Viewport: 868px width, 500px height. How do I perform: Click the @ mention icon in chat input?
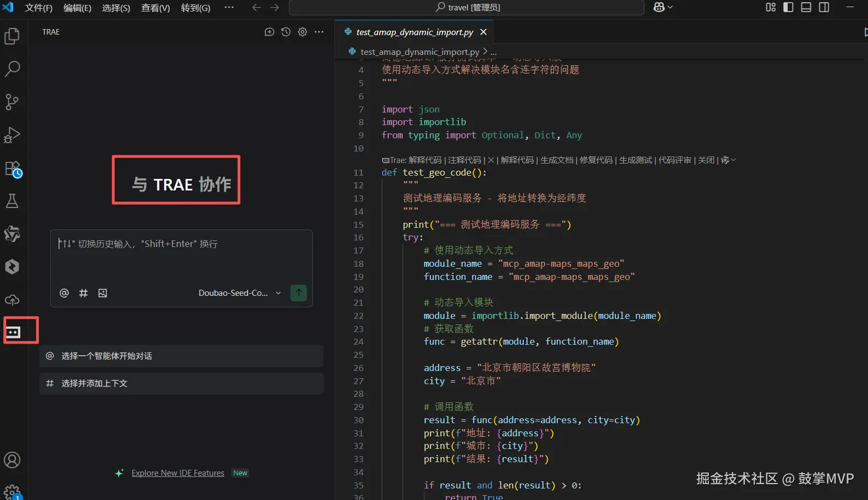64,293
